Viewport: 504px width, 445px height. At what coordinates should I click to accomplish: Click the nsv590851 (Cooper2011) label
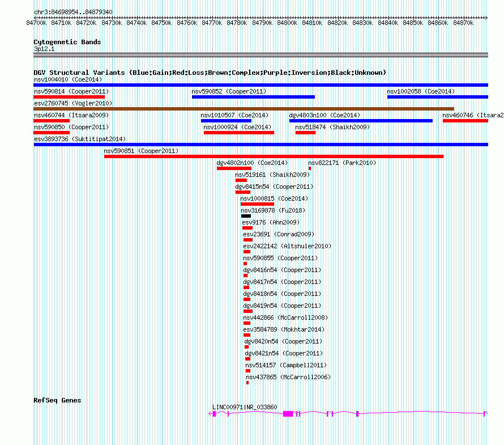[141, 151]
